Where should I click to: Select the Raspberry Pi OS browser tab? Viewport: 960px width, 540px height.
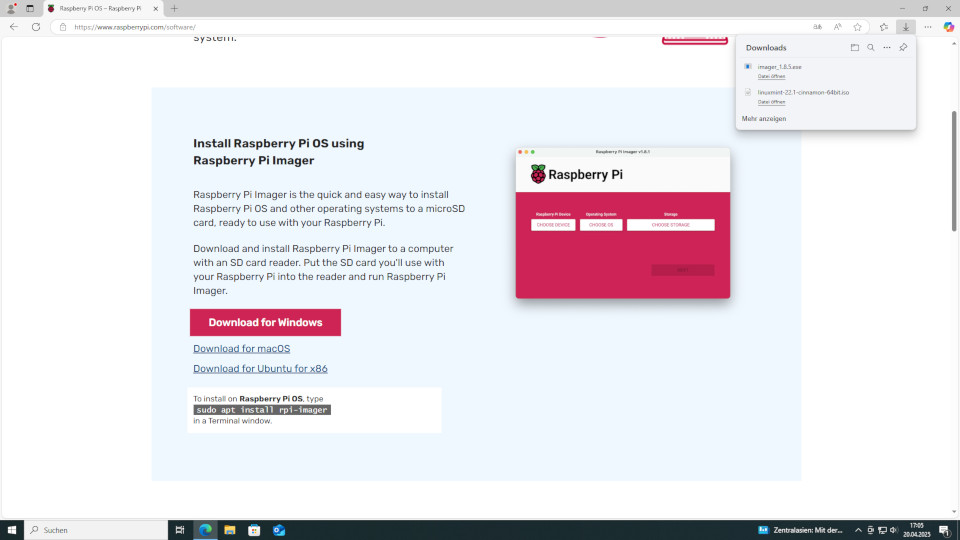tap(103, 9)
